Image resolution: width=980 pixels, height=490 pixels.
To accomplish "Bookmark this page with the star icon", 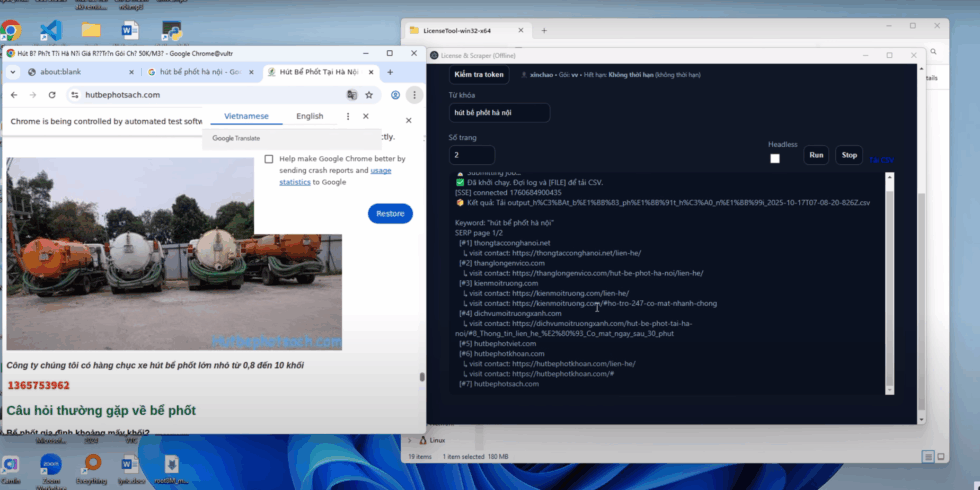I will [x=369, y=95].
